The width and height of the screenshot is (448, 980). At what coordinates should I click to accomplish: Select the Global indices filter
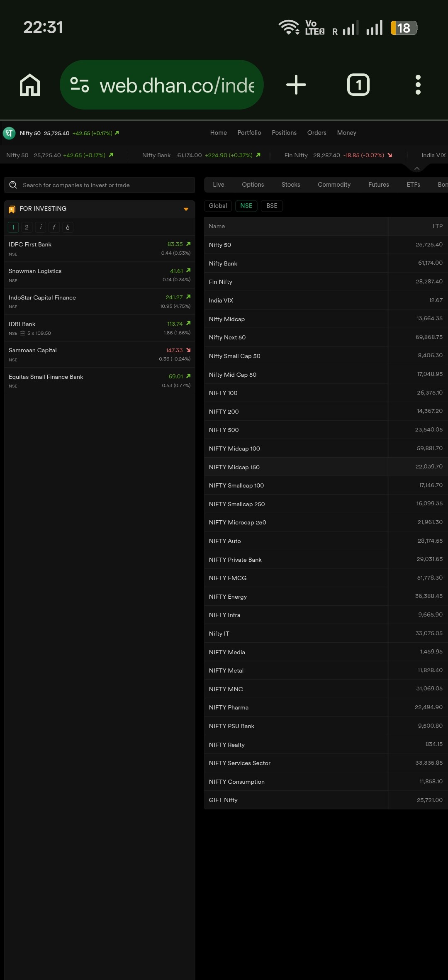[218, 206]
